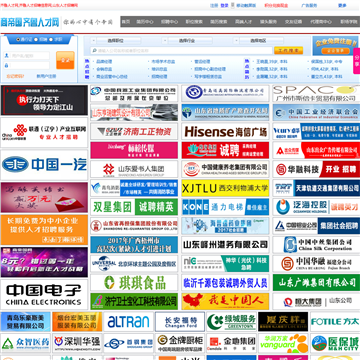Open the pink 分享 share side tab
Screen dimensions: 360x360
click(357, 61)
